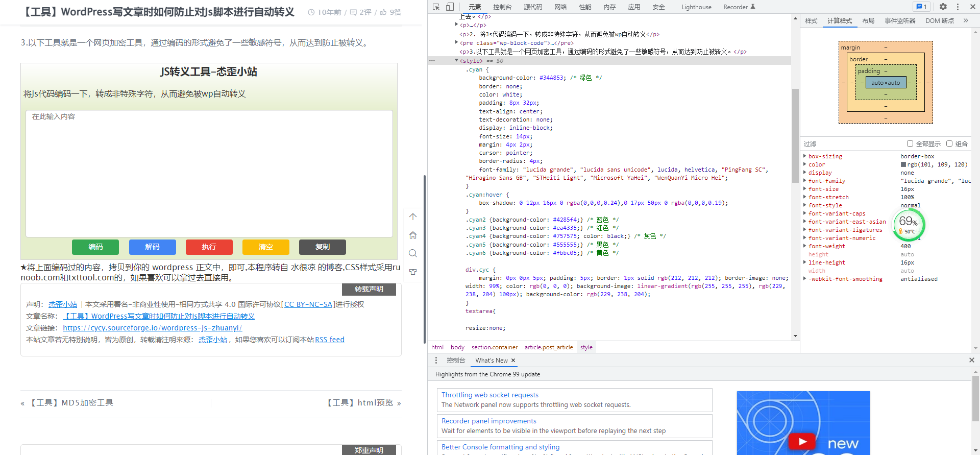Image resolution: width=980 pixels, height=455 pixels.
Task: Click the comments count icon
Action: coord(353,12)
